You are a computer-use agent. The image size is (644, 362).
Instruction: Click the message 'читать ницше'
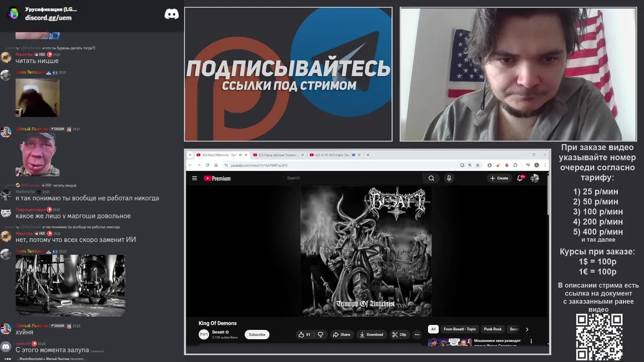[37, 61]
